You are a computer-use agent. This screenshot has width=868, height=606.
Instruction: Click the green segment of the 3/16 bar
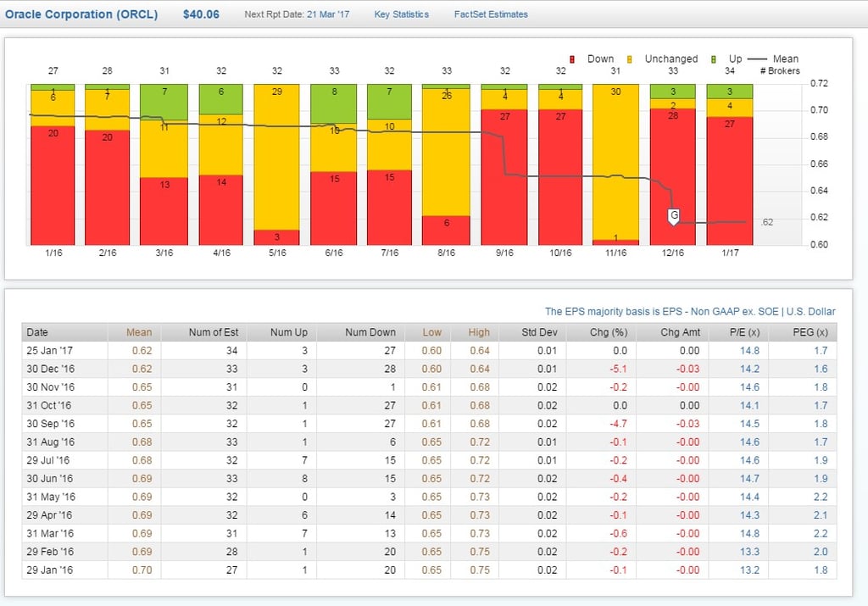point(164,102)
